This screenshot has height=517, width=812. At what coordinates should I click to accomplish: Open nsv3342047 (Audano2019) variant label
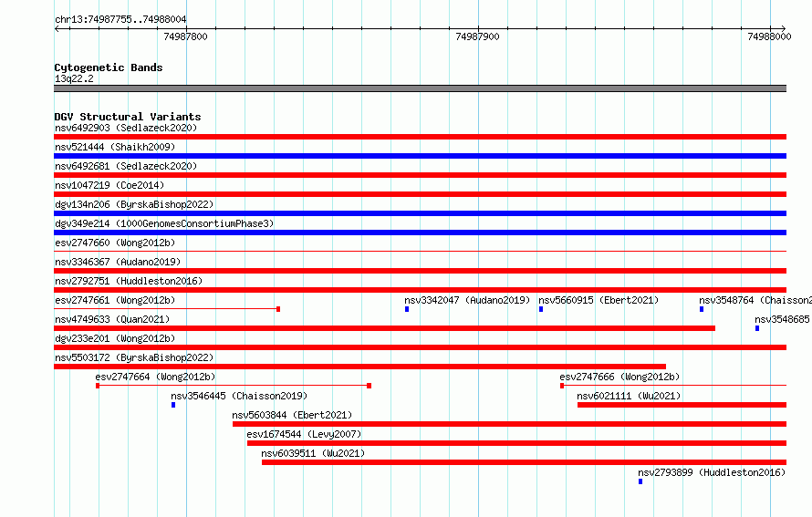(x=467, y=300)
